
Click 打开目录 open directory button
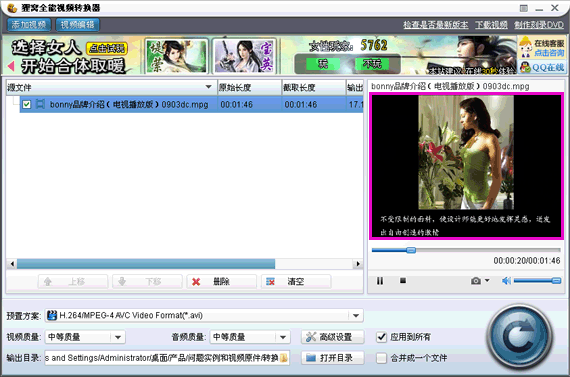[333, 358]
